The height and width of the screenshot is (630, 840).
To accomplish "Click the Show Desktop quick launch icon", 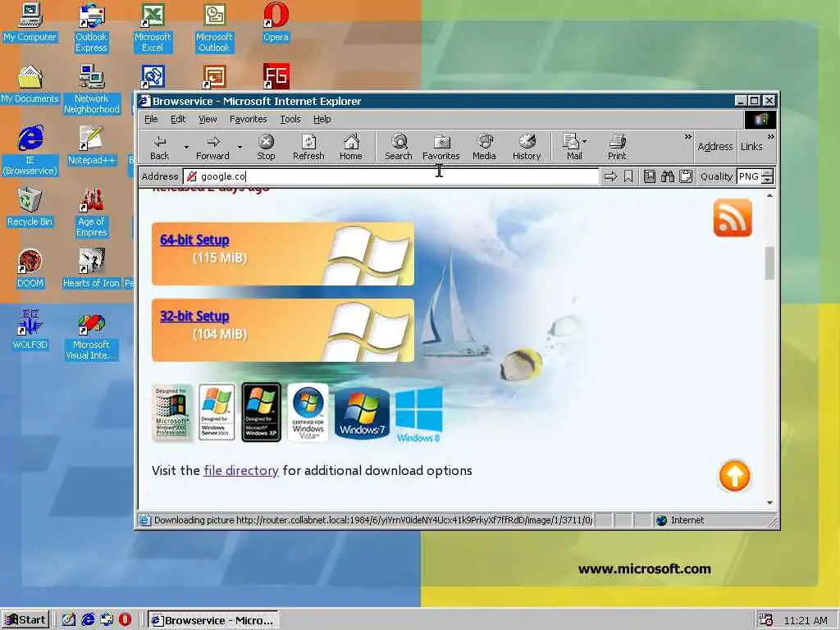I will coord(69,620).
